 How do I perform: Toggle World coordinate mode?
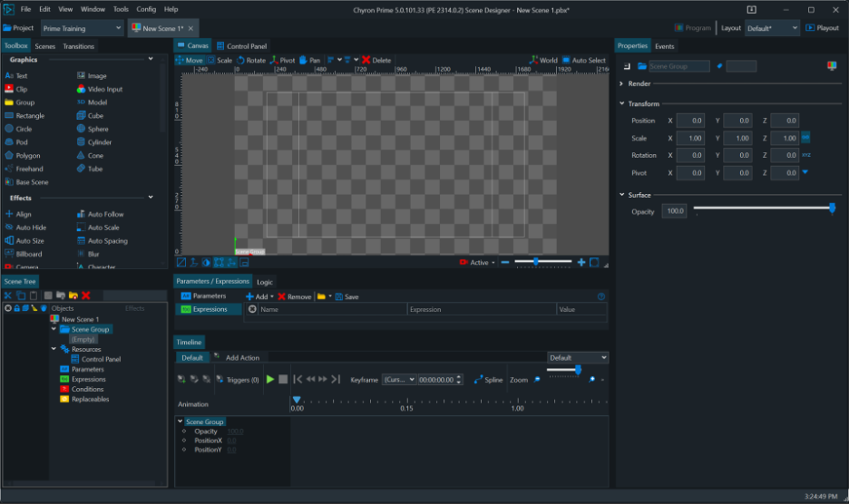[x=543, y=61]
